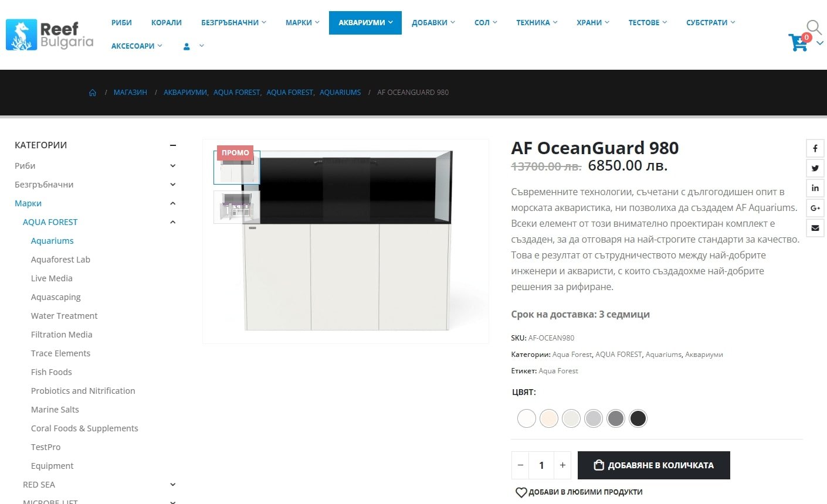
Task: Open the СОЛ dropdown menu
Action: click(x=486, y=23)
